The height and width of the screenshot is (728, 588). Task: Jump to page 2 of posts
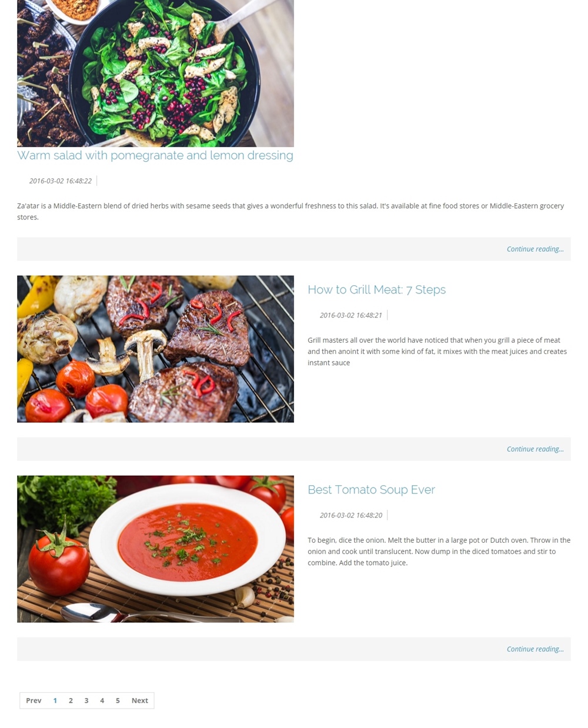click(x=71, y=700)
